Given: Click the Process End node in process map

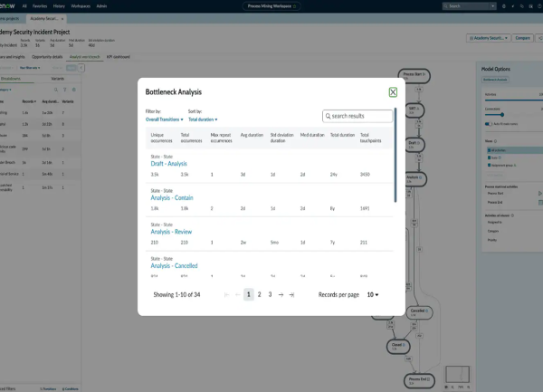Looking at the screenshot, I should [x=419, y=380].
